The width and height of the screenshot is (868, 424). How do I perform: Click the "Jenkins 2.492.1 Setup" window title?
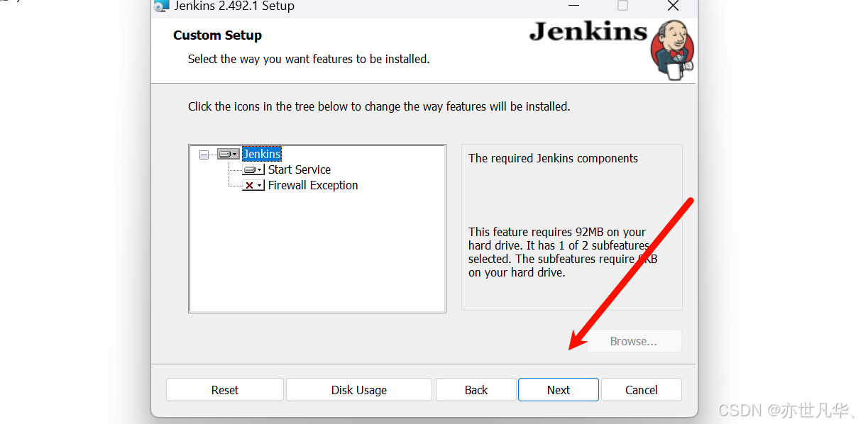tap(234, 6)
